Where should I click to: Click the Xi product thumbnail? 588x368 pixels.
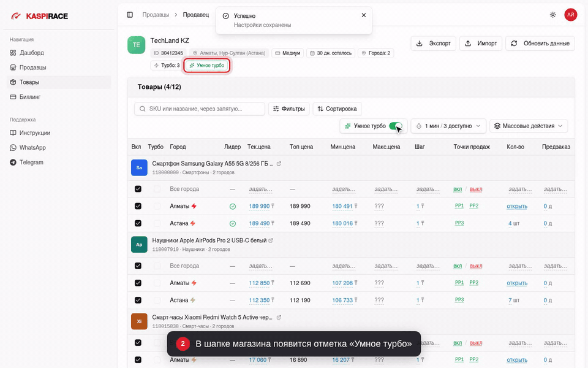(x=139, y=321)
